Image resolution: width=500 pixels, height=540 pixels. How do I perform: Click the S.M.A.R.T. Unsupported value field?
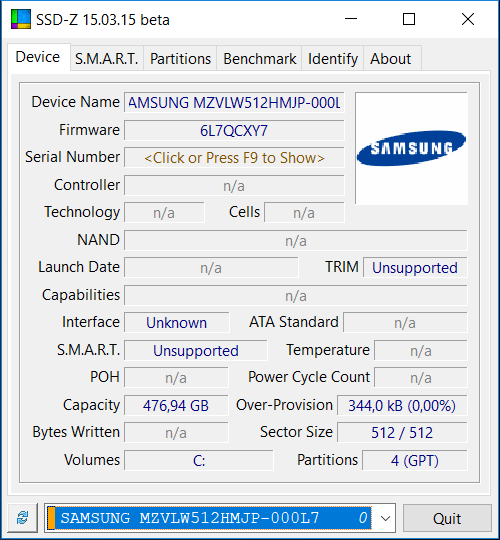pos(196,351)
